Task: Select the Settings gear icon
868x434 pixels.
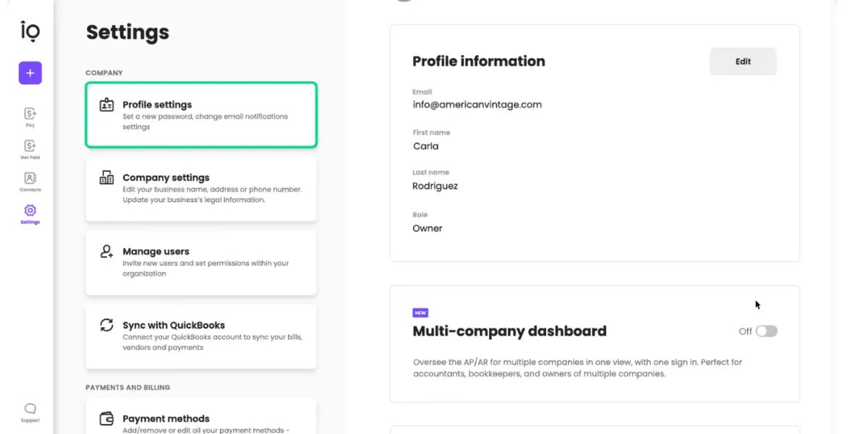Action: click(30, 210)
